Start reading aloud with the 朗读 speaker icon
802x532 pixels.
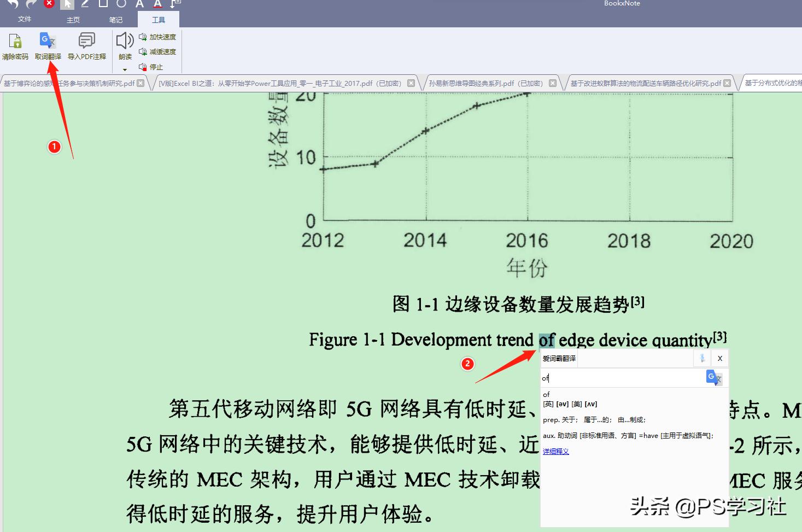click(125, 41)
